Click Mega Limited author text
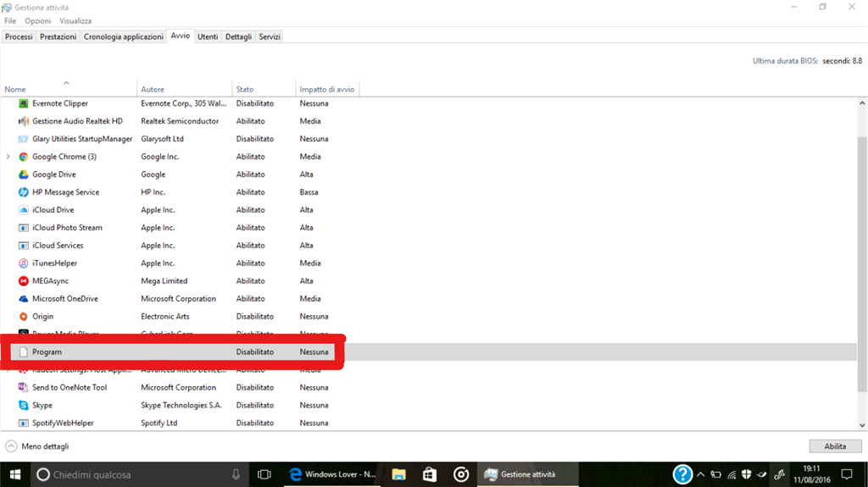The height and width of the screenshot is (487, 868). (164, 280)
